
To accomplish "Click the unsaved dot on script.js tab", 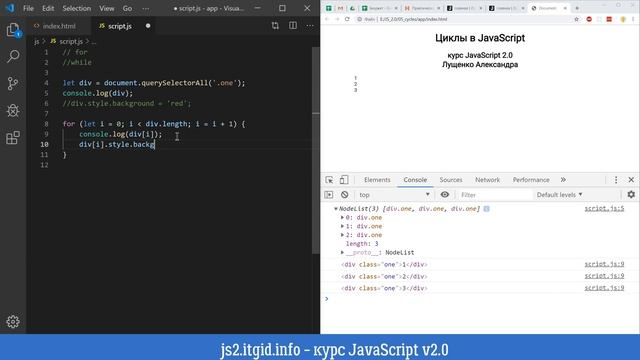I will click(x=148, y=26).
